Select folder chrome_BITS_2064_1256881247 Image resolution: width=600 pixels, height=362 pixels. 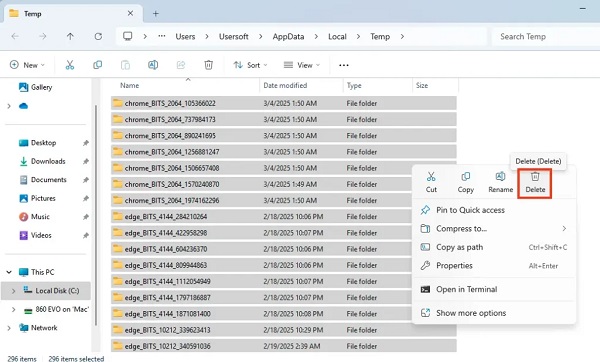pos(284,152)
